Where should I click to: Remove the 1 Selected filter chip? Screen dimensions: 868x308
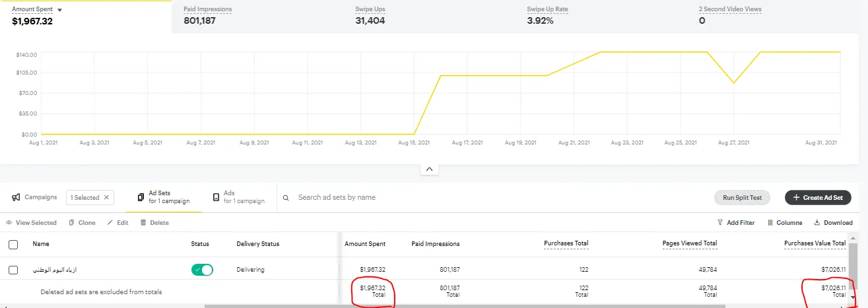[x=107, y=197]
